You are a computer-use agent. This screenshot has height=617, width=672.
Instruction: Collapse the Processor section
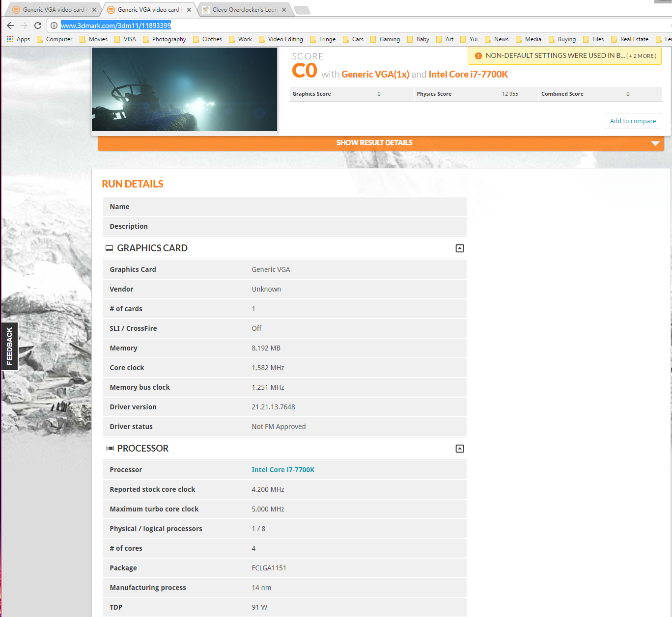point(460,449)
